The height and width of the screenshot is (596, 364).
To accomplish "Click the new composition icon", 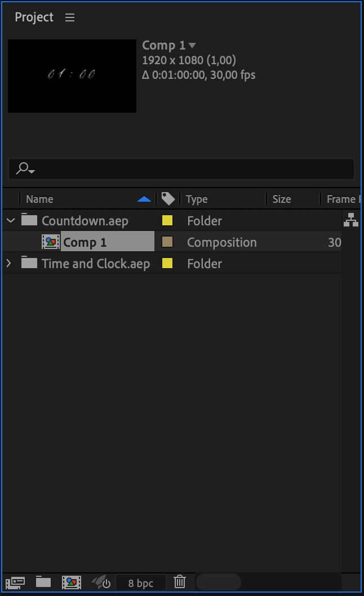I will [x=72, y=582].
